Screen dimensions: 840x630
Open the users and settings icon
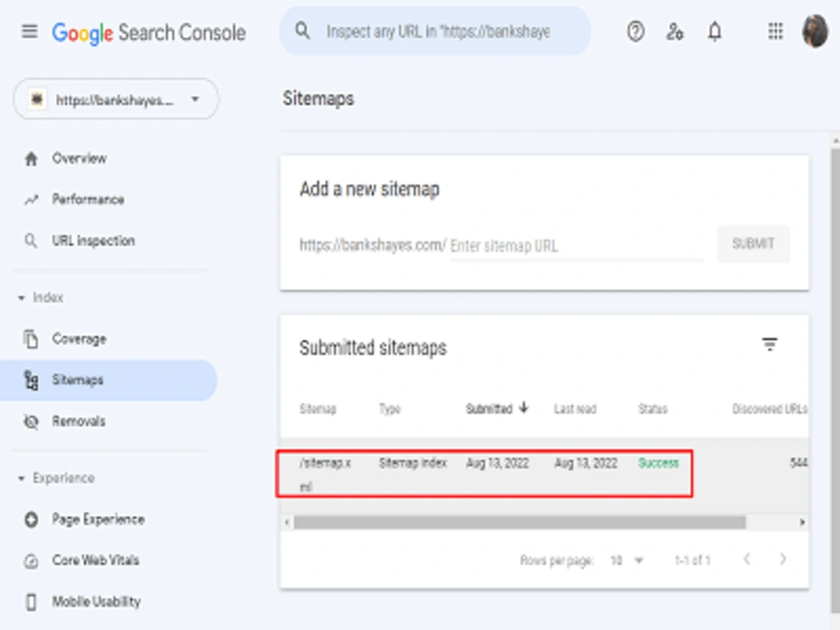point(675,32)
